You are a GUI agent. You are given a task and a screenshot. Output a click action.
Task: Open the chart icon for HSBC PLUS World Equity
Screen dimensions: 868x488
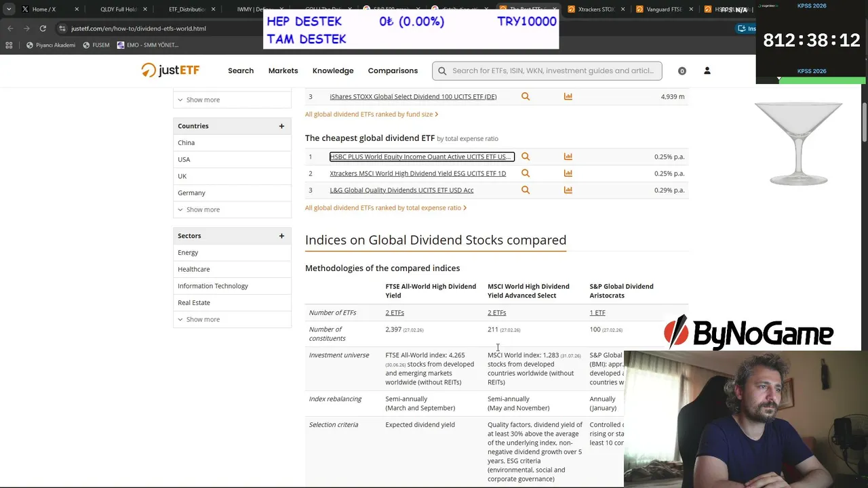pos(568,157)
